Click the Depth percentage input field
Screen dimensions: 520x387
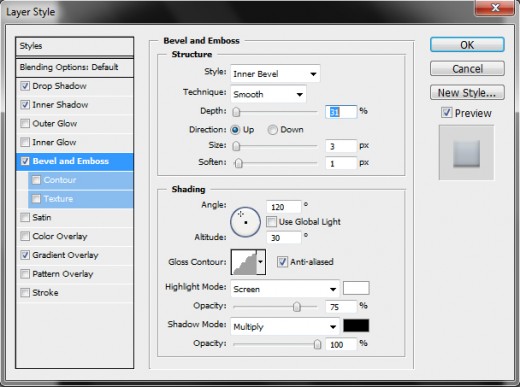(341, 112)
